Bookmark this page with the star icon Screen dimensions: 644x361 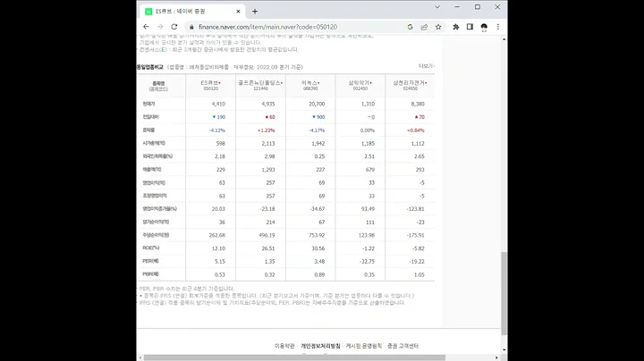[x=438, y=27]
